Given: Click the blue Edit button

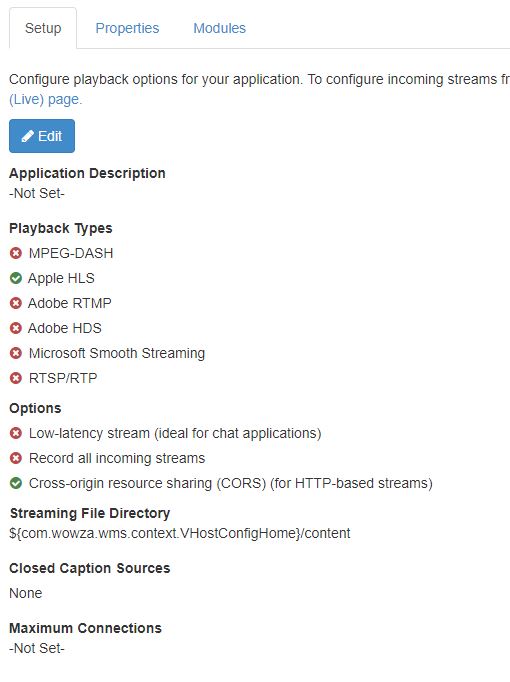Looking at the screenshot, I should click(x=42, y=136).
